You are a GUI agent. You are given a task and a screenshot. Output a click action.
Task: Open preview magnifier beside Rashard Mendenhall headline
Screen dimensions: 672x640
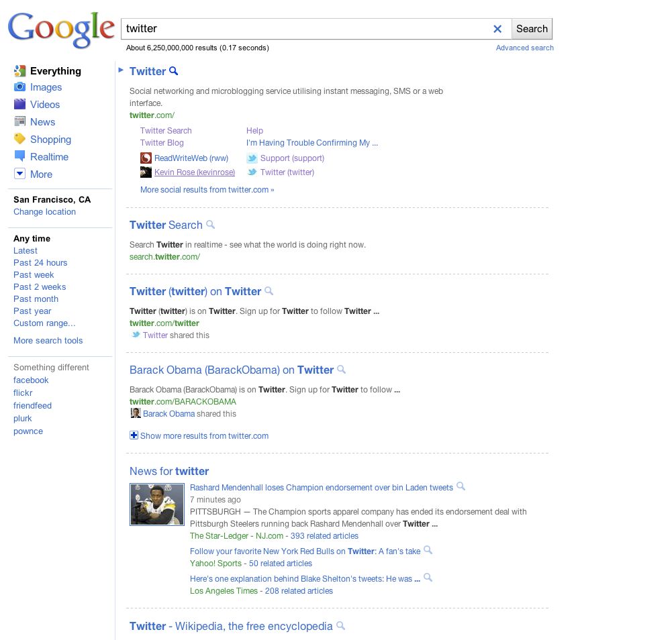click(x=461, y=486)
